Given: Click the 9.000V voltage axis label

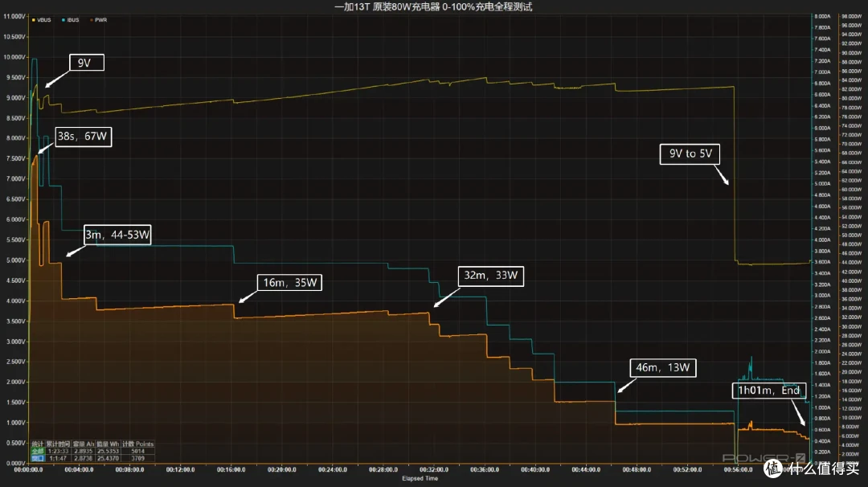Looking at the screenshot, I should (15, 97).
